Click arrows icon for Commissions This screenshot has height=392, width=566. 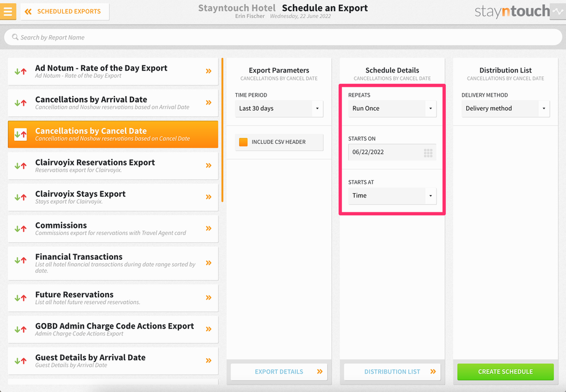(x=20, y=228)
